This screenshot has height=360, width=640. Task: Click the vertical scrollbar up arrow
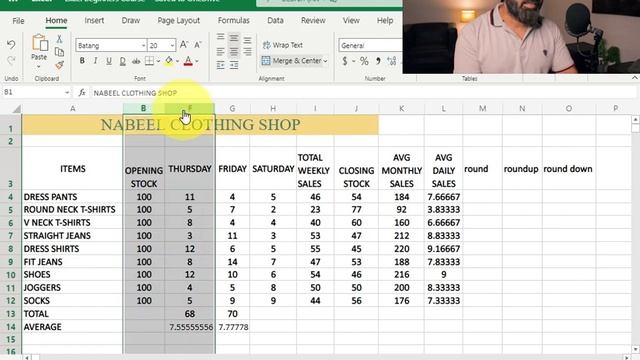click(635, 119)
